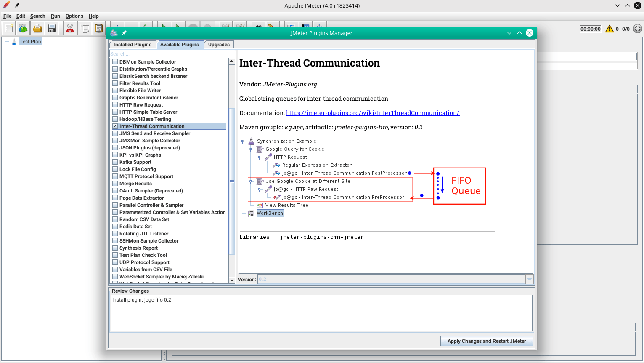Screen dimensions: 644x363
Task: Open the Options menu
Action: pos(74,16)
